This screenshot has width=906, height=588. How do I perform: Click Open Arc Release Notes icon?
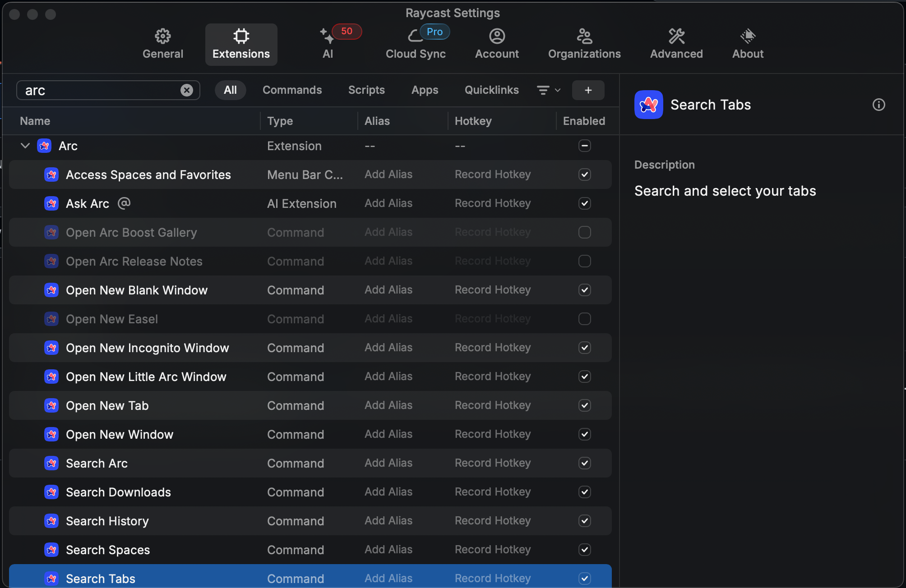[51, 261]
